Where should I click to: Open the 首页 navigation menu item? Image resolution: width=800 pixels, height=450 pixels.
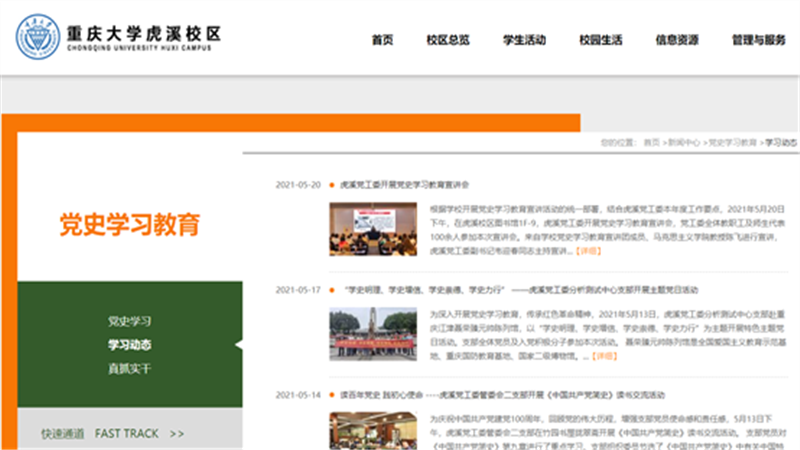pos(382,40)
